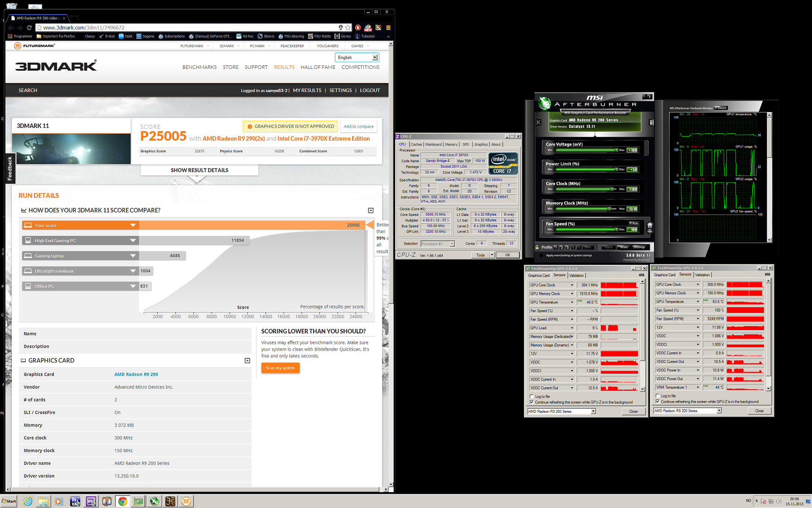This screenshot has height=508, width=812.
Task: Collapse the Graphics Card section icon
Action: coord(247,361)
